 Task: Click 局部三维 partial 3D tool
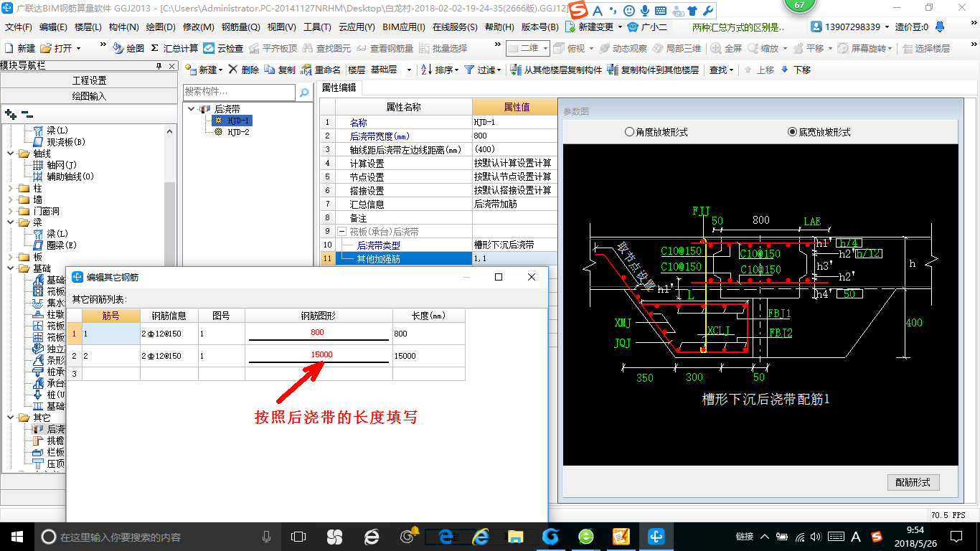pyautogui.click(x=677, y=48)
